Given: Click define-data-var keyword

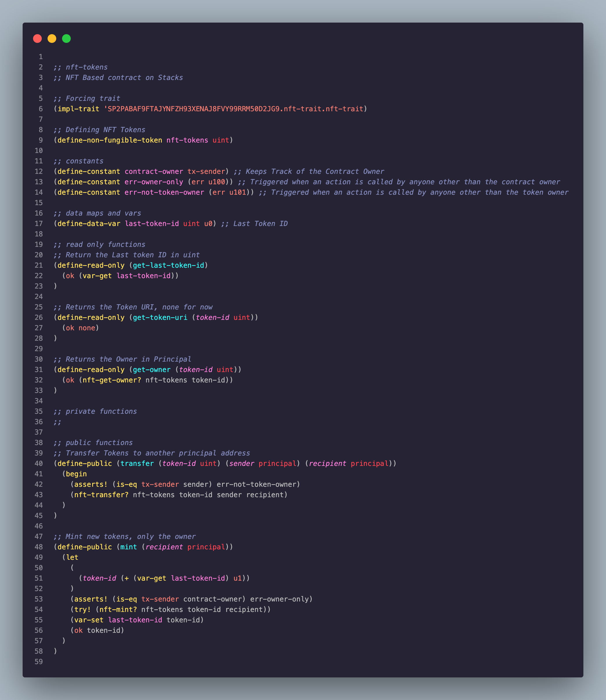Looking at the screenshot, I should (x=89, y=224).
